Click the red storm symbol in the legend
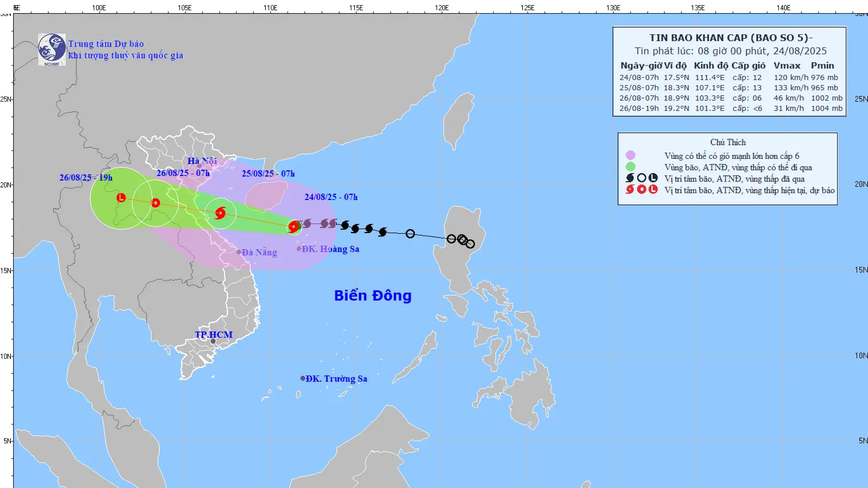 pos(630,190)
